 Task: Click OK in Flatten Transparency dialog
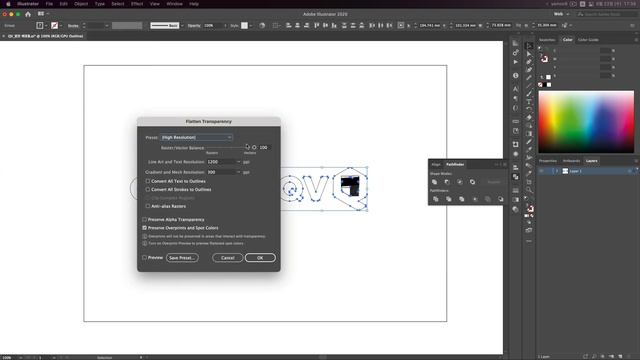[260, 258]
